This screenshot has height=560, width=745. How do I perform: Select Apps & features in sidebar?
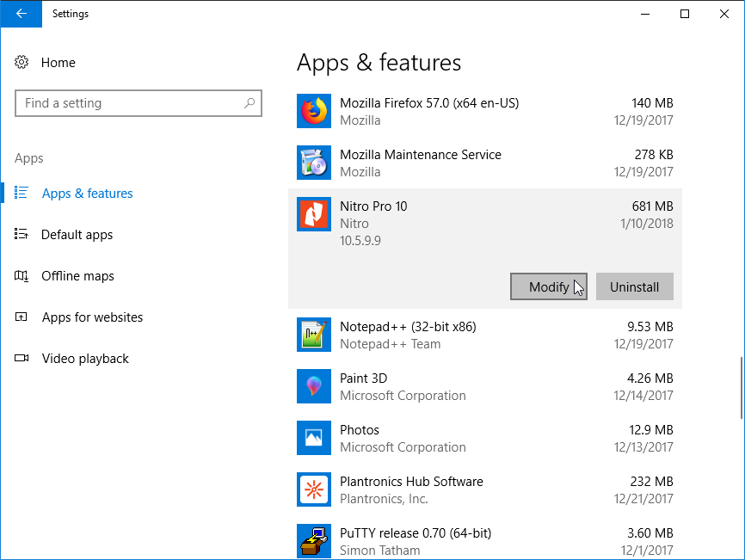(88, 194)
